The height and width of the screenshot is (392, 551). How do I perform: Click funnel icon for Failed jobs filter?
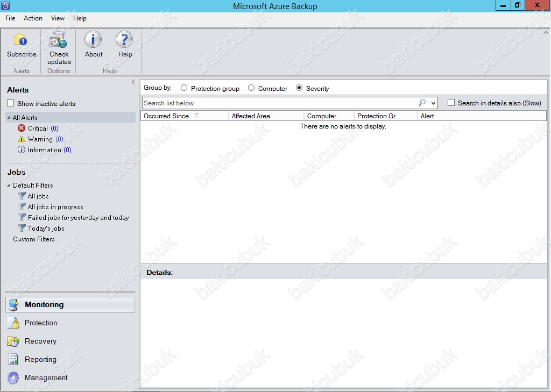22,217
